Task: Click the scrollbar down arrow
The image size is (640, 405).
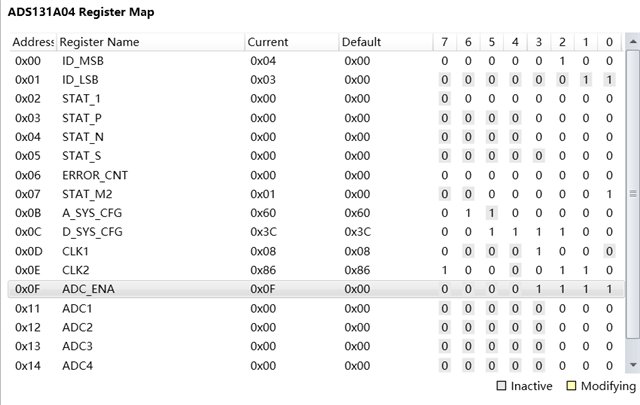Action: tap(632, 365)
